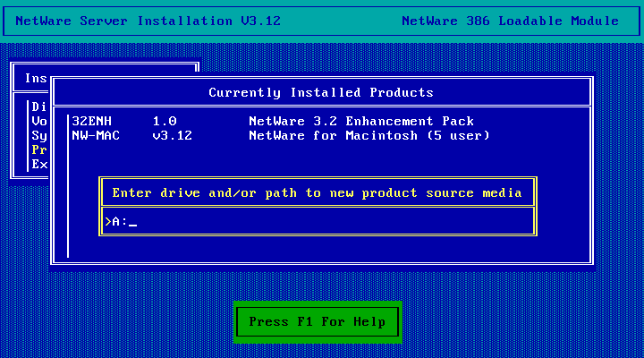Screen dimensions: 644x358
Task: Click the 'NetWare for Macintosh (5 user)' description
Action: 369,136
